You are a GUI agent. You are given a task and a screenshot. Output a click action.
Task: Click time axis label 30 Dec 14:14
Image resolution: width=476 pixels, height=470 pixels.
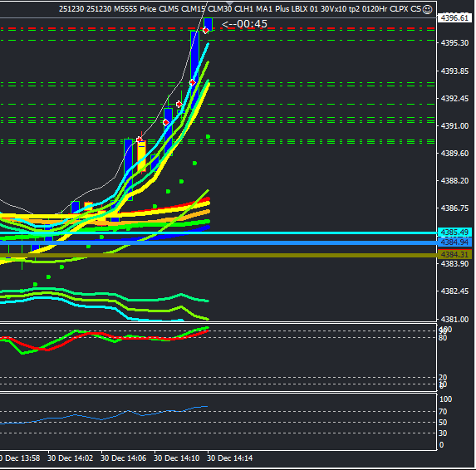click(229, 458)
